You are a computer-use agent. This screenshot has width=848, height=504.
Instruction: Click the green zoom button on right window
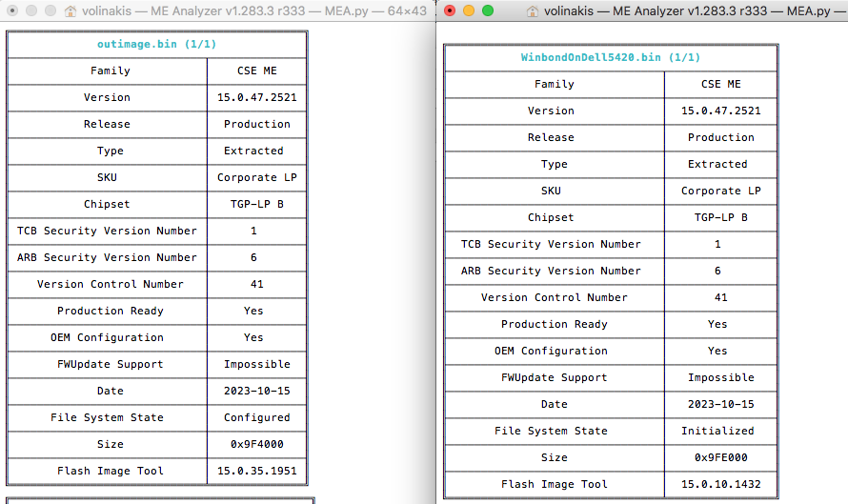pyautogui.click(x=488, y=10)
